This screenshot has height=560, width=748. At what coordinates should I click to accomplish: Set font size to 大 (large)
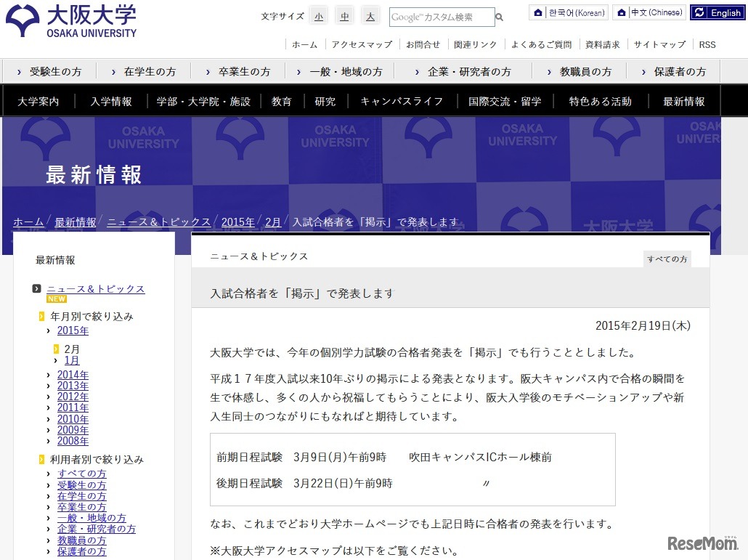click(370, 15)
